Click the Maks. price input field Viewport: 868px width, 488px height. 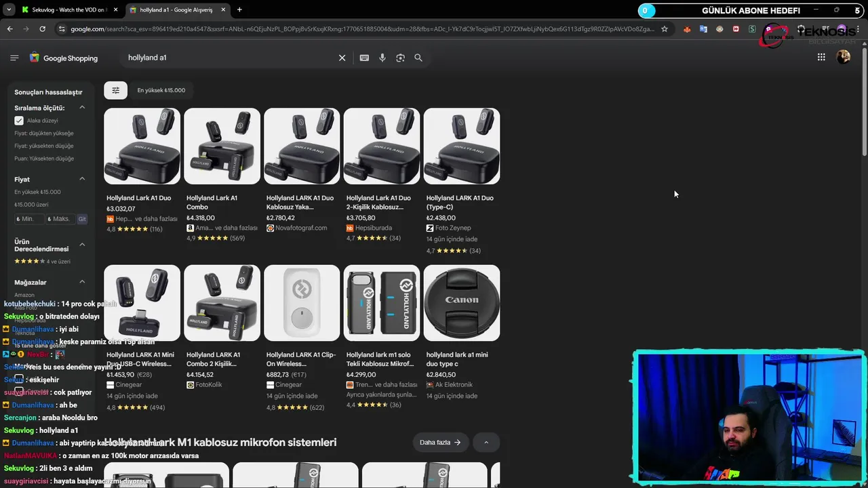[60, 219]
